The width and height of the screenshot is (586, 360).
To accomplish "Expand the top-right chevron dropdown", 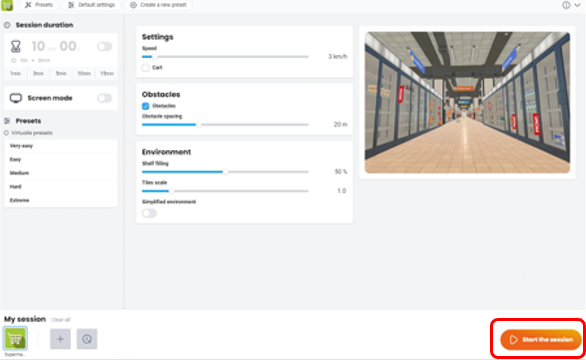I will 577,5.
